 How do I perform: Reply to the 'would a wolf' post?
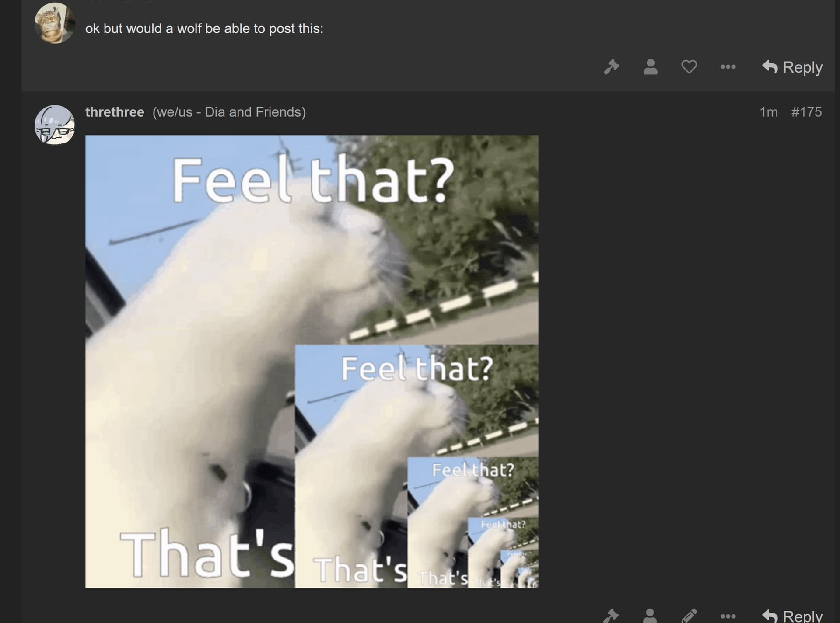tap(792, 67)
